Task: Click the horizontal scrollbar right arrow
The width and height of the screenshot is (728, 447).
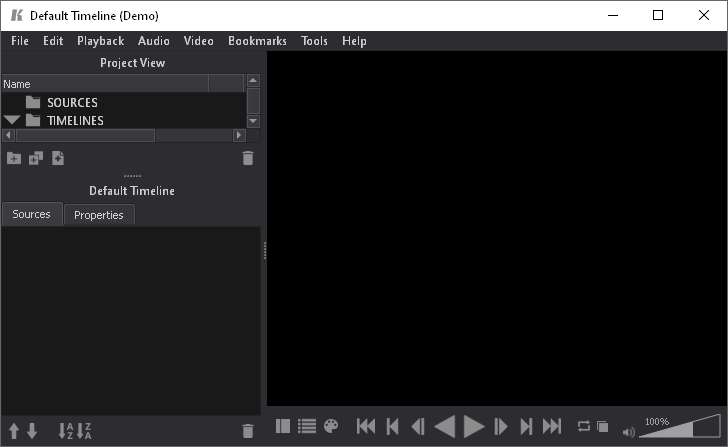Action: pos(239,135)
